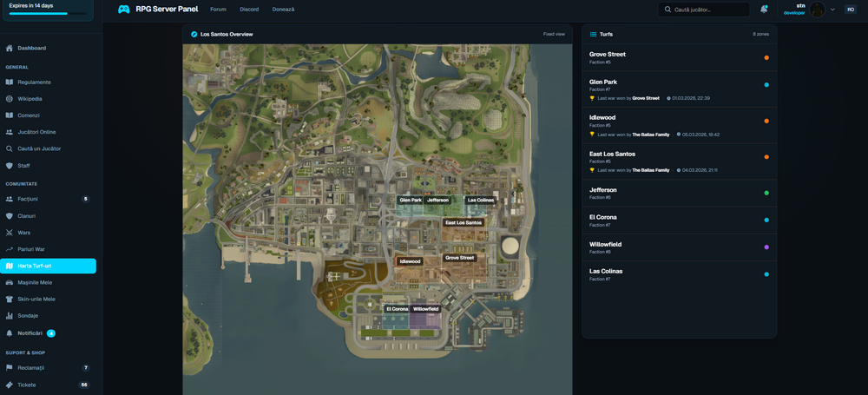Open the Dashboard home icon
Viewport: 868px width, 395px height.
10,49
